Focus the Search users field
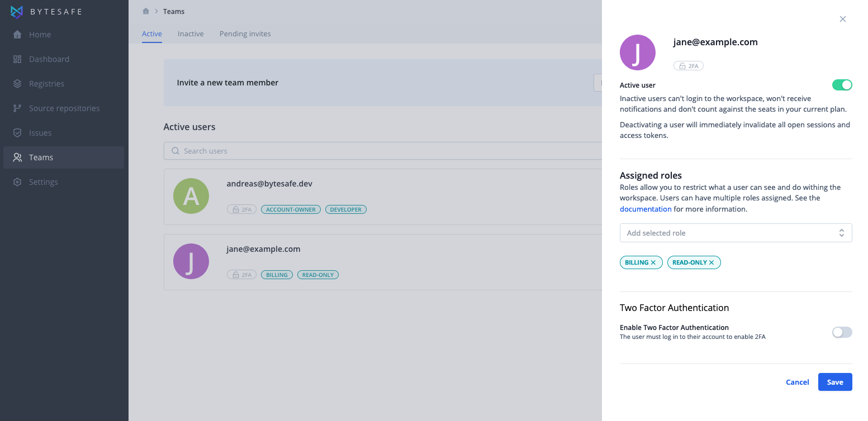 383,151
